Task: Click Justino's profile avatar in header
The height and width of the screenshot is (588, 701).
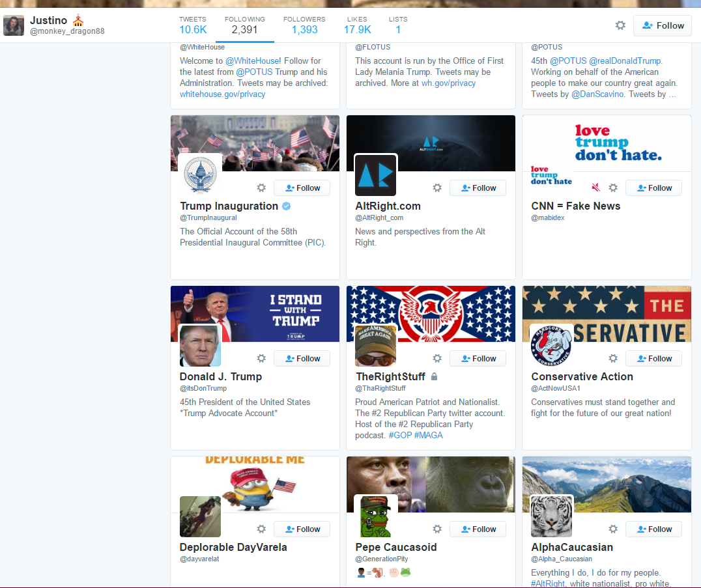Action: tap(14, 25)
